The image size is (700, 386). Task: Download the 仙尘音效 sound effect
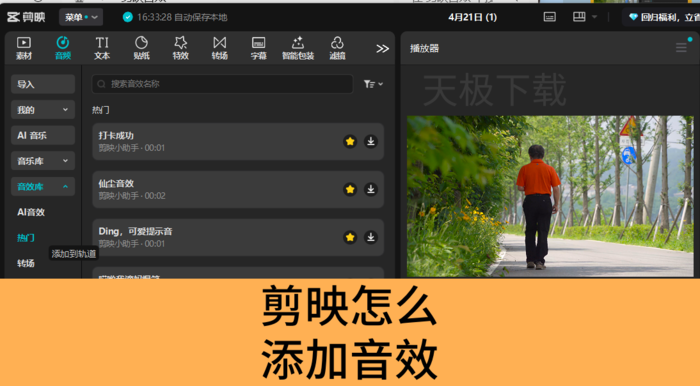[371, 189]
